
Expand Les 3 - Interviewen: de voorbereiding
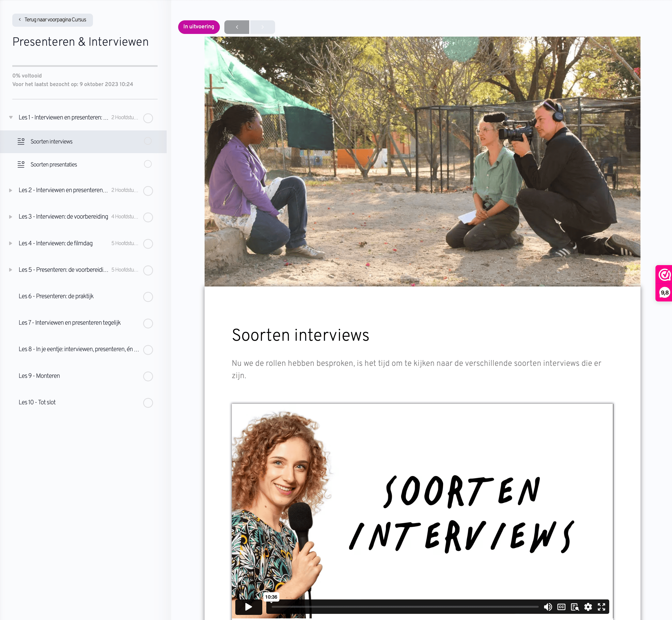point(10,217)
